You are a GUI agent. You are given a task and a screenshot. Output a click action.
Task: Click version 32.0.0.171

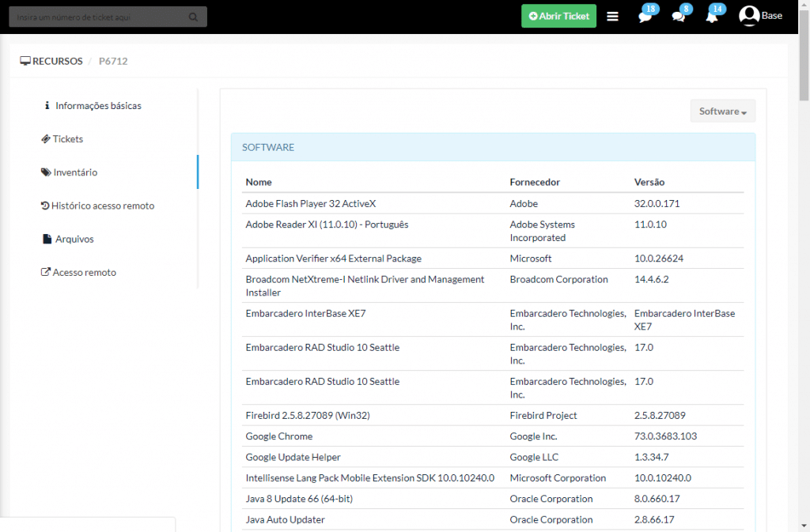[x=657, y=203]
